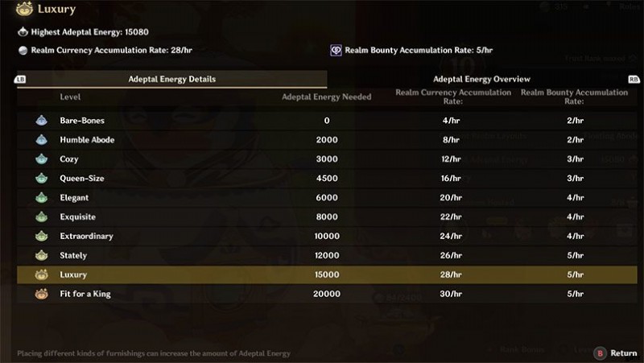This screenshot has height=363, width=644.
Task: Click the Elegant level green icon
Action: (x=42, y=197)
